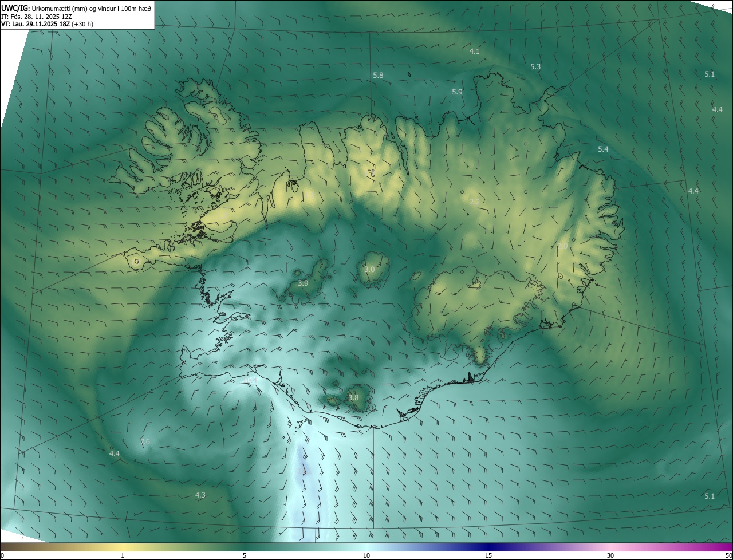The width and height of the screenshot is (733, 560).
Task: Select the valid time 'VT: Lau. 29.11.2025 18Z (+30 h)'
Action: (47, 24)
